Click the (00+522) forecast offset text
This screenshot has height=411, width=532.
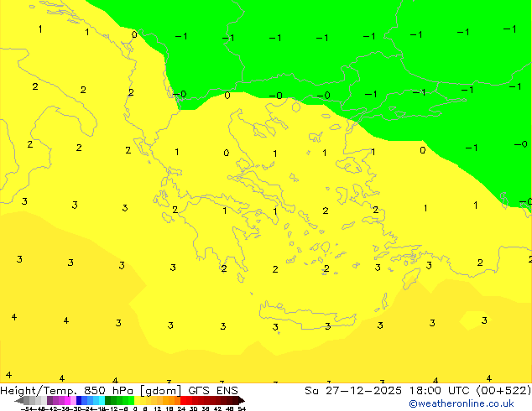point(503,391)
